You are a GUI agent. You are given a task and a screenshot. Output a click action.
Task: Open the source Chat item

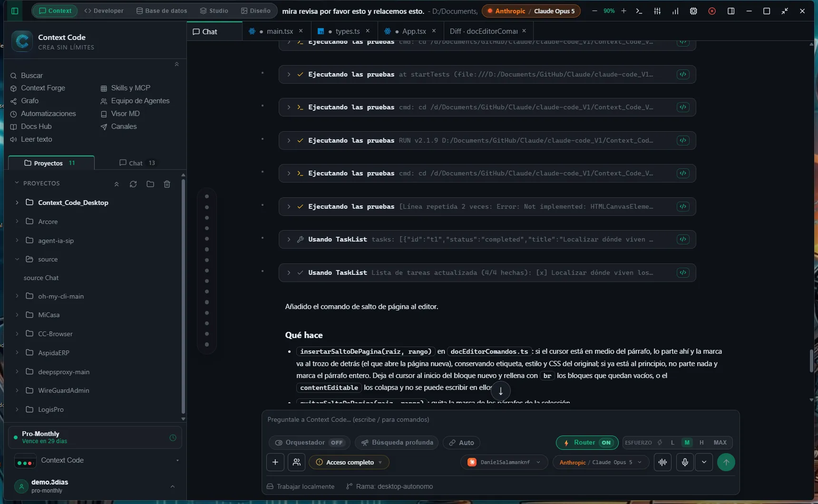(41, 278)
